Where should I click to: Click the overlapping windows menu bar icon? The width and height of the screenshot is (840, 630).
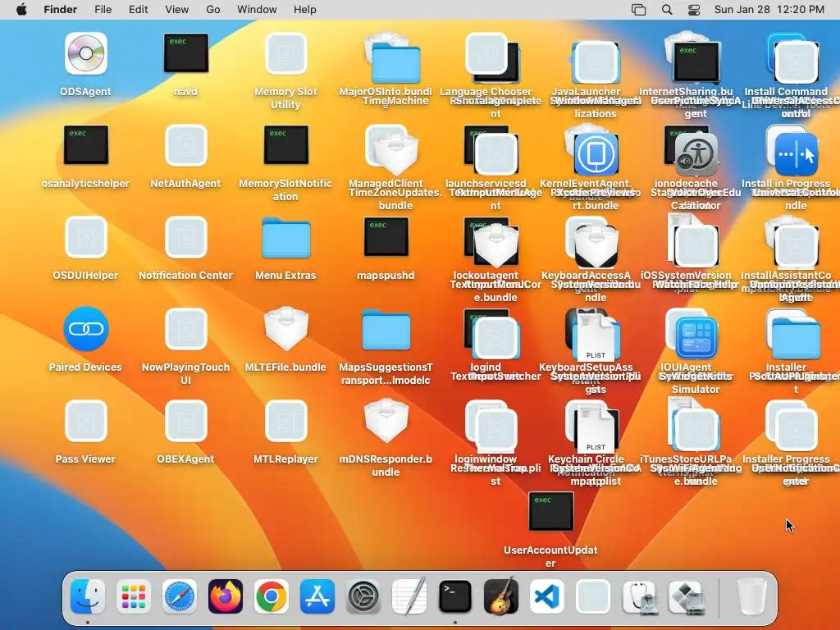pos(638,10)
